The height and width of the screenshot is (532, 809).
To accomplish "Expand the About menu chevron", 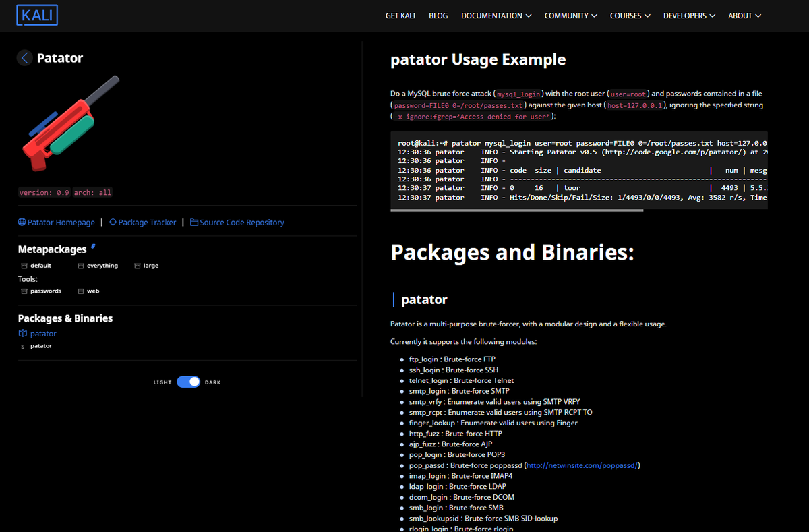I will click(758, 16).
